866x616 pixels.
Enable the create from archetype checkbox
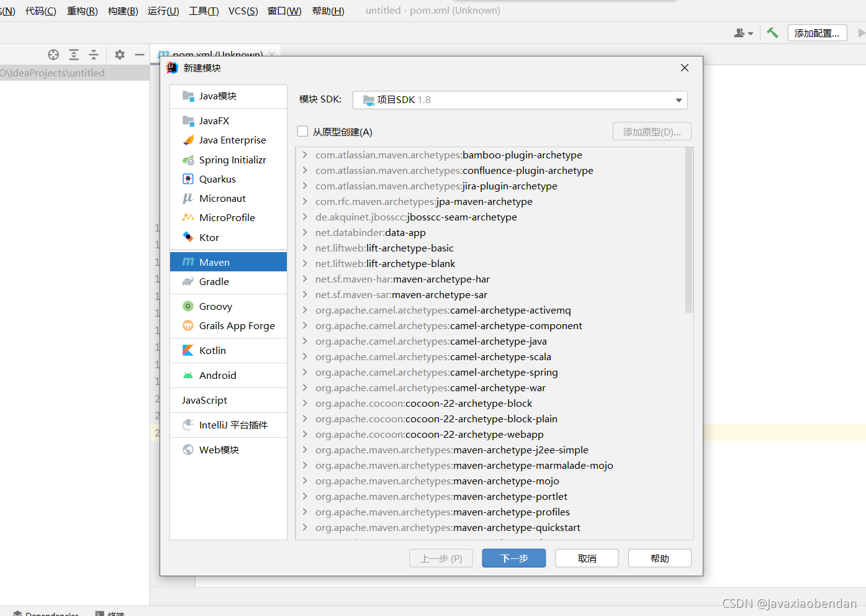coord(303,131)
